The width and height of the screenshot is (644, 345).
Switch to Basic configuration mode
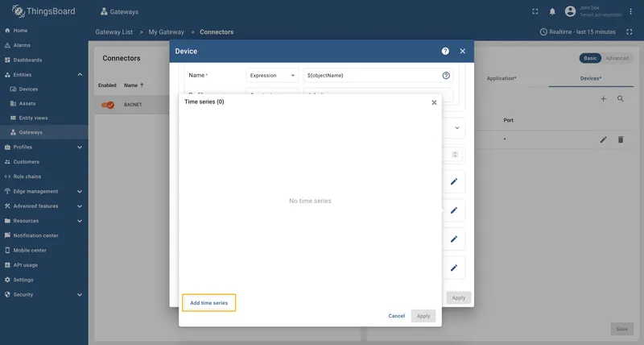tap(590, 58)
